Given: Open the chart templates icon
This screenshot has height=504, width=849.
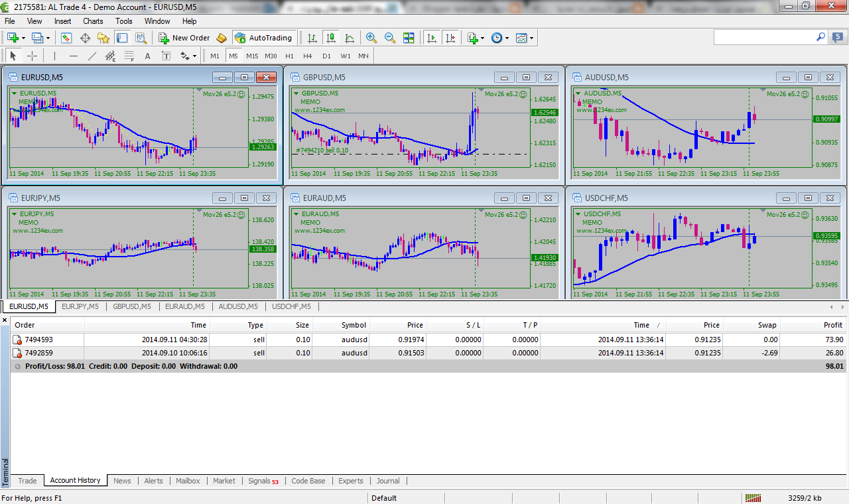Looking at the screenshot, I should [x=521, y=38].
